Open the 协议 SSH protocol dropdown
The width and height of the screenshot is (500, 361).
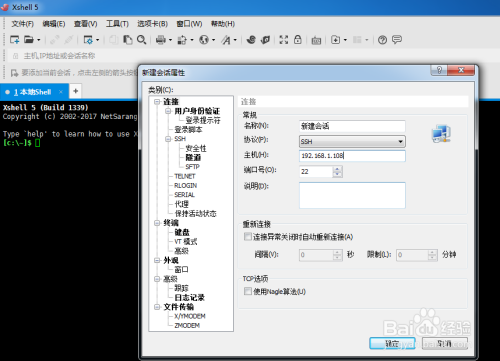(352, 141)
